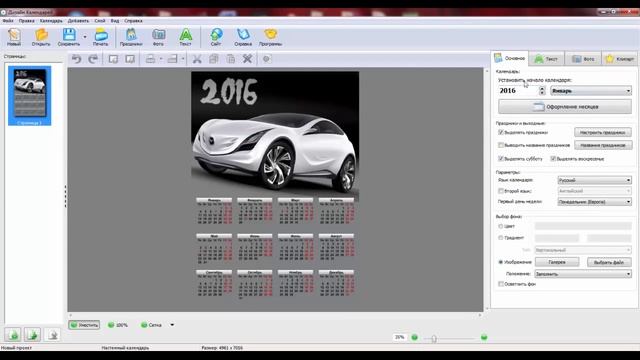Image resolution: width=640 pixels, height=360 pixels.
Task: Open the Календарь menu
Action: (51, 21)
